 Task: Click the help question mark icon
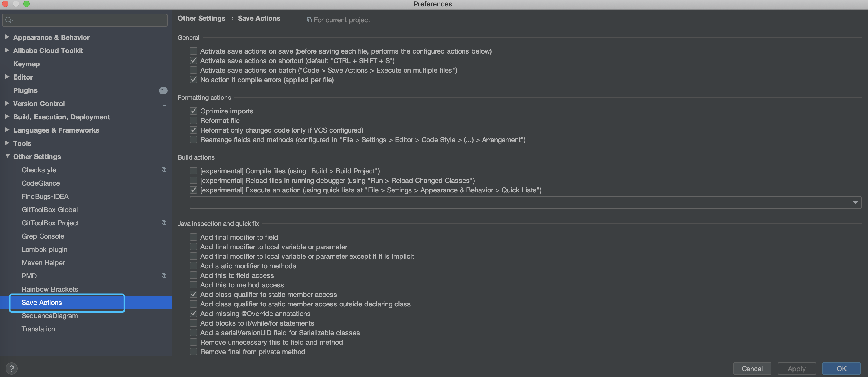(11, 368)
